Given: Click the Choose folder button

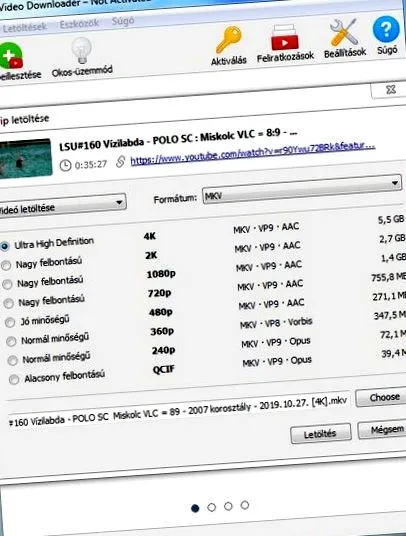Looking at the screenshot, I should coord(381,398).
